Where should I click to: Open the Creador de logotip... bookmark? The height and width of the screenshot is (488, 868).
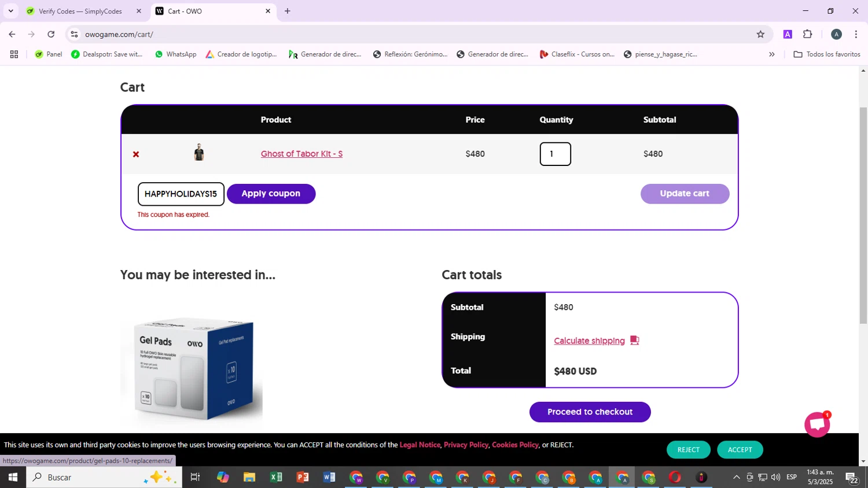coord(241,54)
